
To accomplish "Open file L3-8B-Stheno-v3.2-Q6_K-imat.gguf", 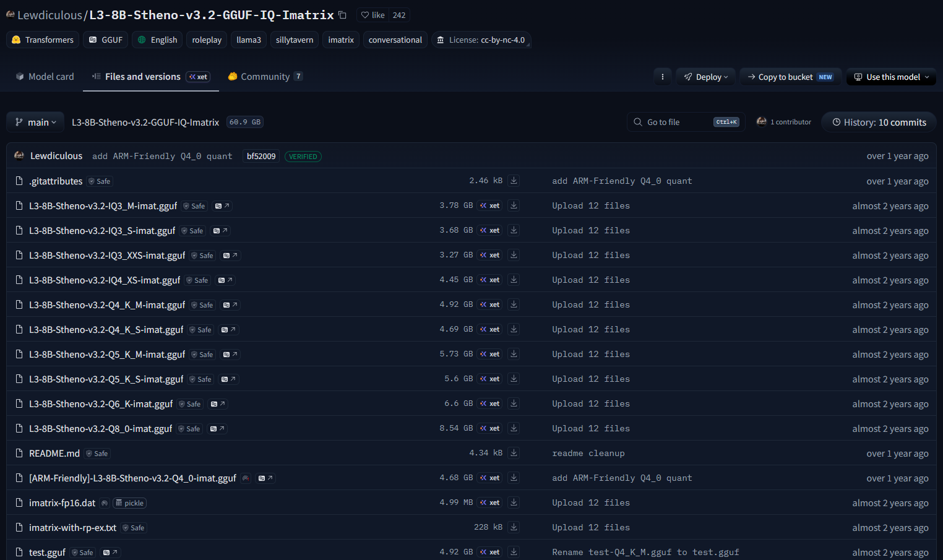I will (101, 403).
